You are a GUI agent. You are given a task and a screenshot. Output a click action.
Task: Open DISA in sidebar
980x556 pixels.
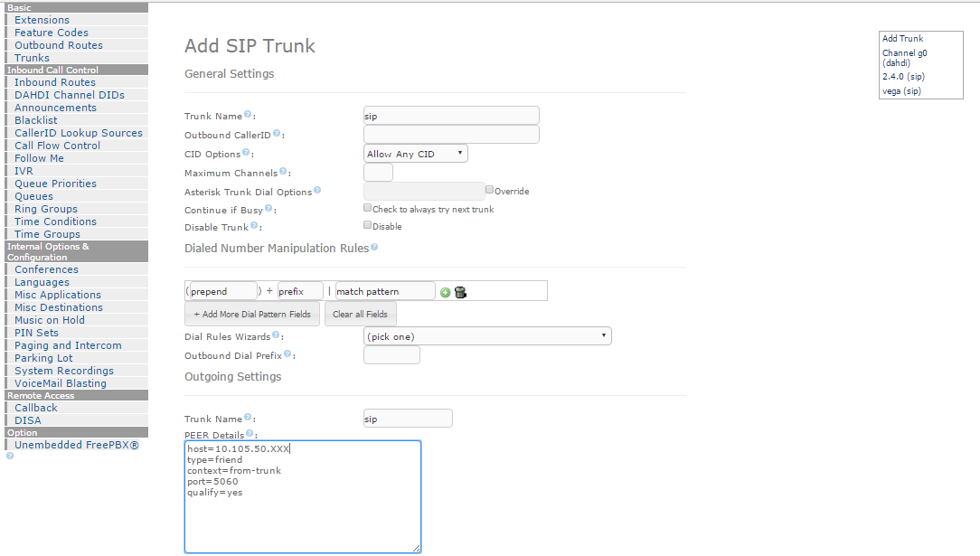[27, 420]
